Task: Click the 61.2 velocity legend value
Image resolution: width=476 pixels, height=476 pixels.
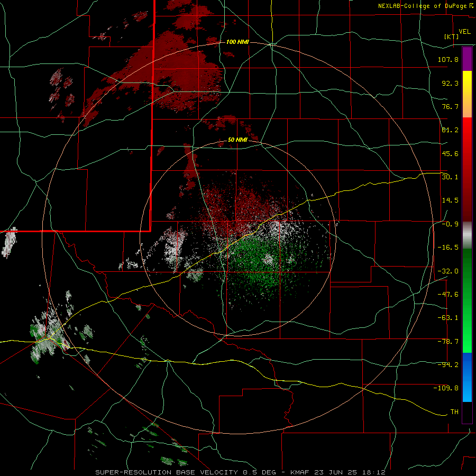Action: point(450,130)
